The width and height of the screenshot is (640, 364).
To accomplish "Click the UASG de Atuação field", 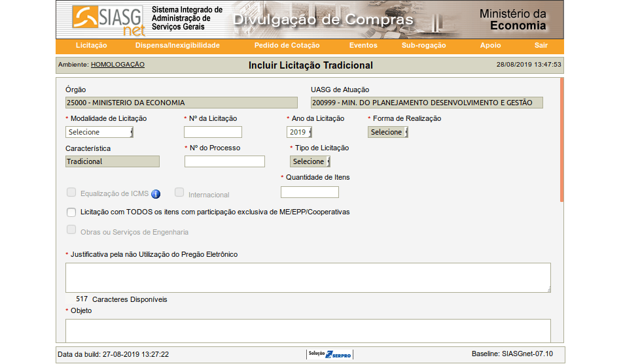I will point(427,103).
